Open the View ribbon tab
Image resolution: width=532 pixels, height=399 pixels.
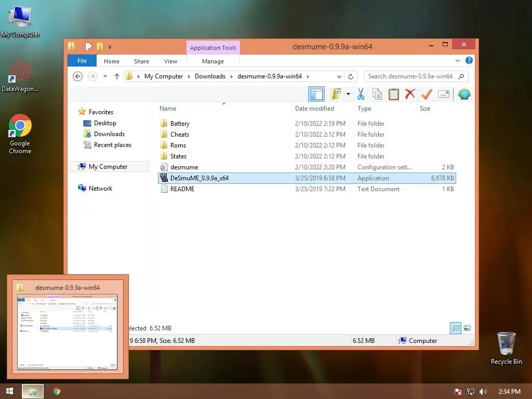point(170,61)
